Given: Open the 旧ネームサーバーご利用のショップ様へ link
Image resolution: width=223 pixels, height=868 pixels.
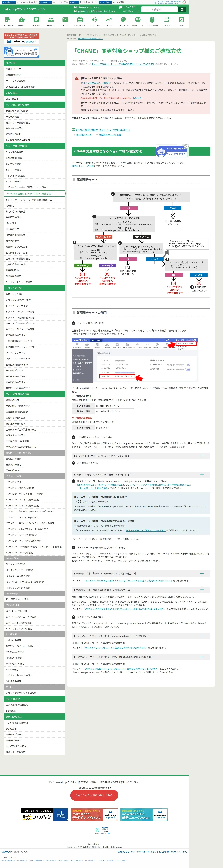Looking at the screenshot, I should (146, 530).
